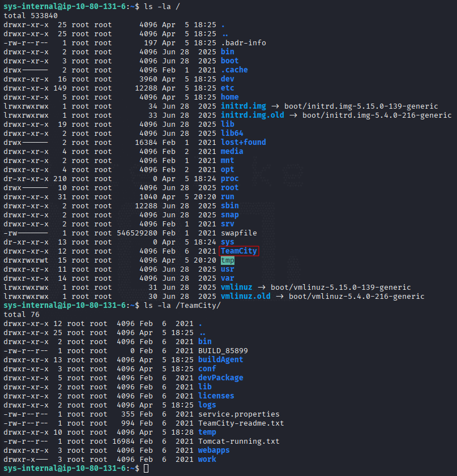The width and height of the screenshot is (457, 476).
Task: Click the usr directory name
Action: click(228, 269)
